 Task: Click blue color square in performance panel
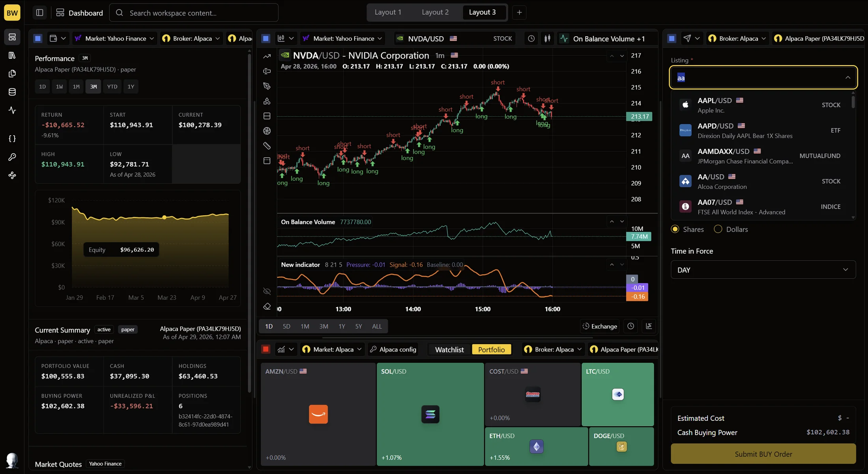coord(38,39)
